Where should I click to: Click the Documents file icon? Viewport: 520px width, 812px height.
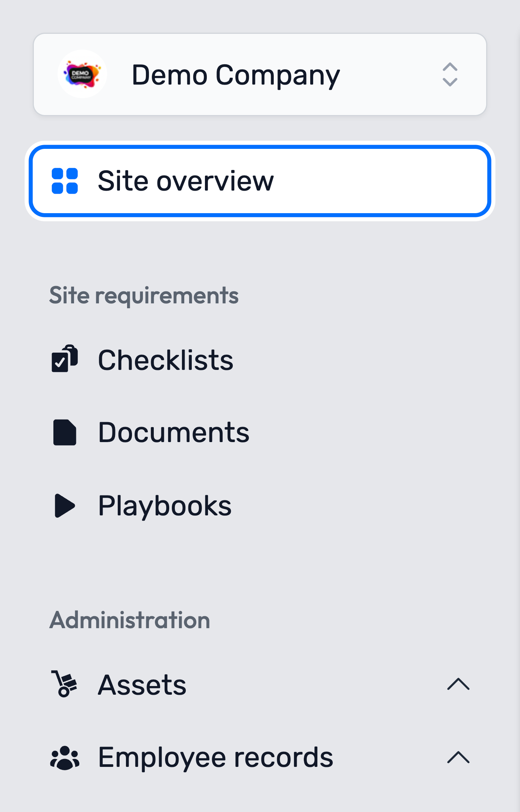[x=65, y=432]
